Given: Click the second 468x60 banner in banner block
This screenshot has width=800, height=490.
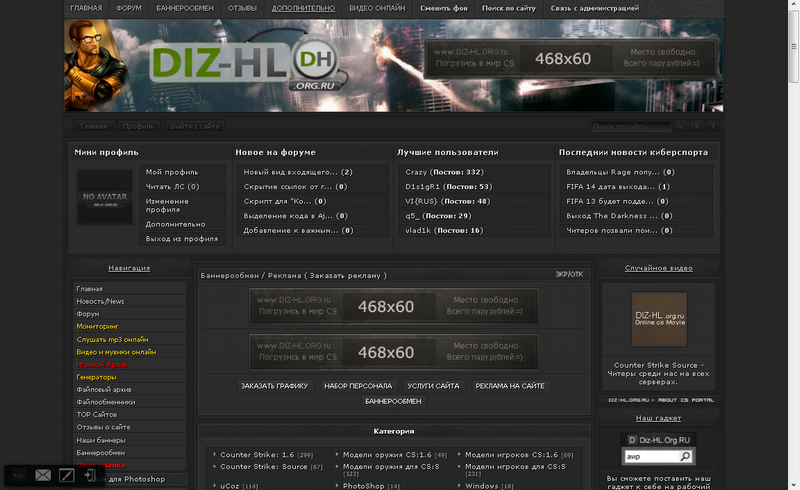Looking at the screenshot, I should coord(393,352).
